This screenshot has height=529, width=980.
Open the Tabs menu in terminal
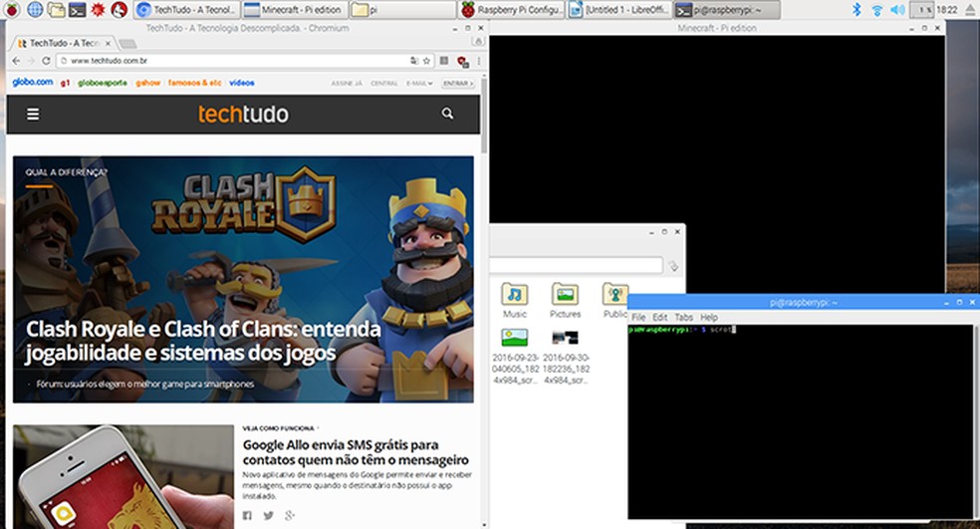coord(684,317)
